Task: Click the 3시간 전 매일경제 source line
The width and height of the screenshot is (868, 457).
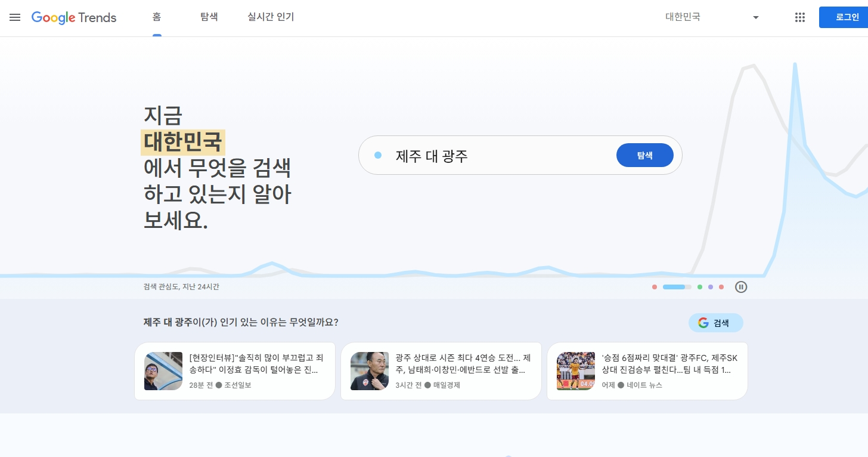Action: [427, 385]
